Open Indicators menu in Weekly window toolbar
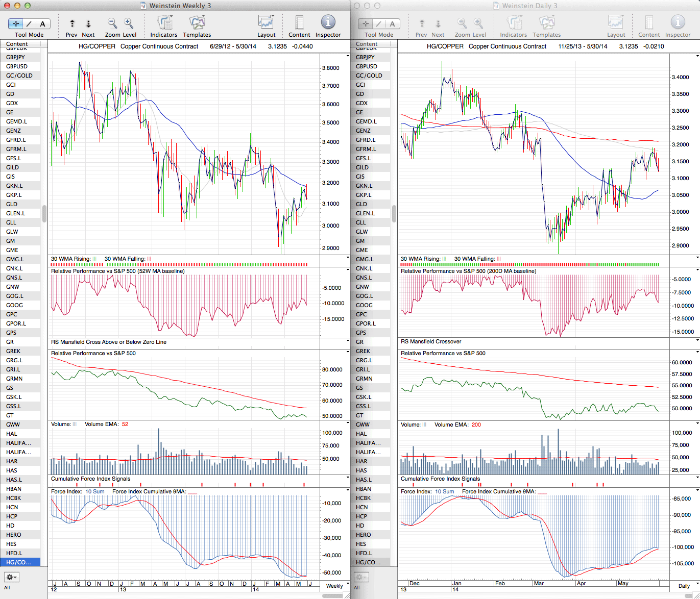Screen dimensions: 700x599 coord(163,23)
